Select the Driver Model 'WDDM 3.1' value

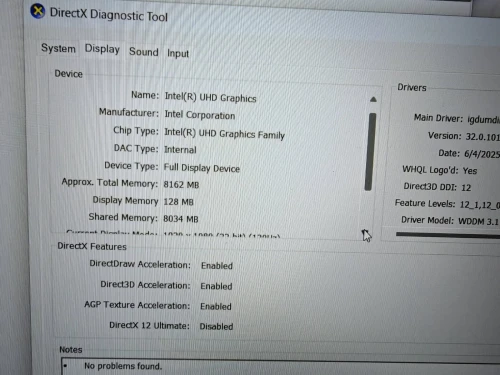tap(478, 221)
